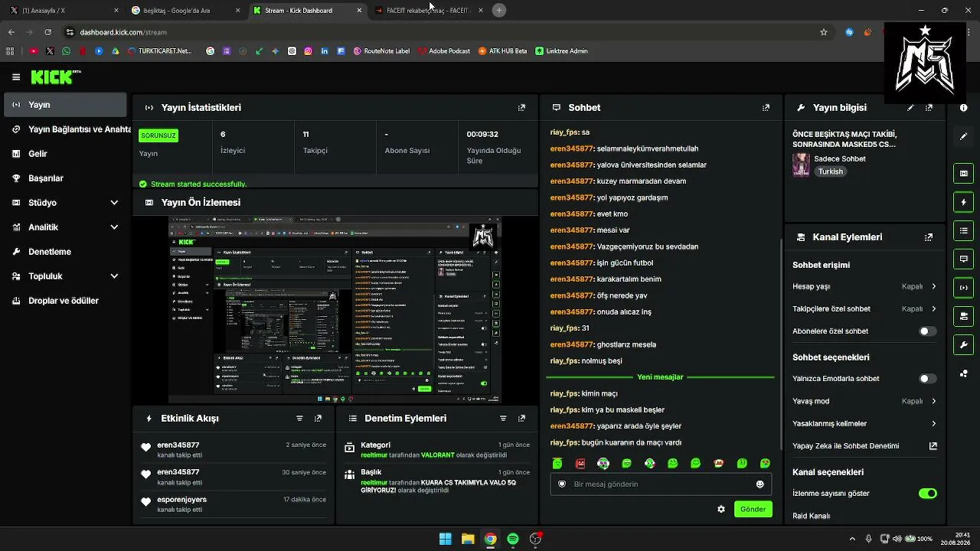Open the emoji picker in the chat box
Screen dimensions: 980x551
(759, 484)
